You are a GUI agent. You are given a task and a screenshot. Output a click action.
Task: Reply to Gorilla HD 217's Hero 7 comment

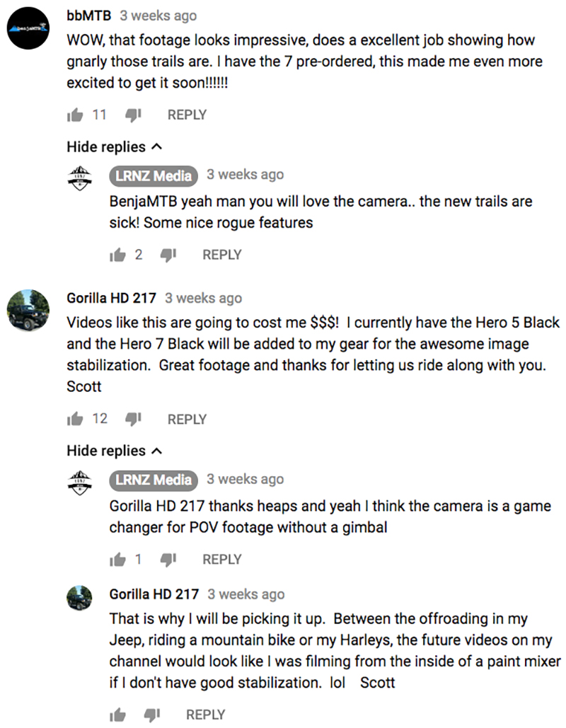tap(187, 420)
